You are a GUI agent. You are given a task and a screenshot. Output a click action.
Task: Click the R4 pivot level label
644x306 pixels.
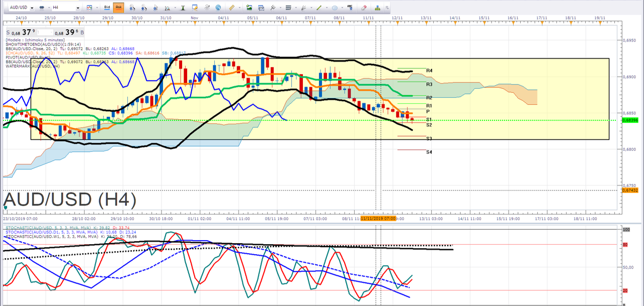coord(429,70)
